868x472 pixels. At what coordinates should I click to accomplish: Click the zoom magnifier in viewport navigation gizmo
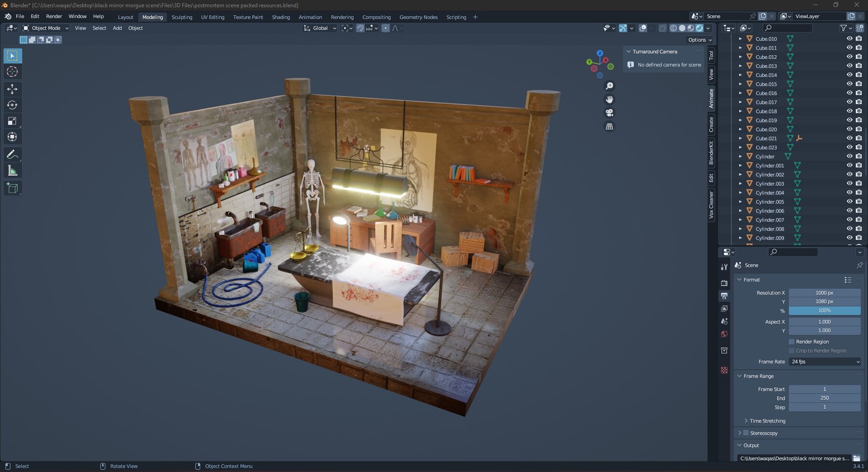coord(610,85)
